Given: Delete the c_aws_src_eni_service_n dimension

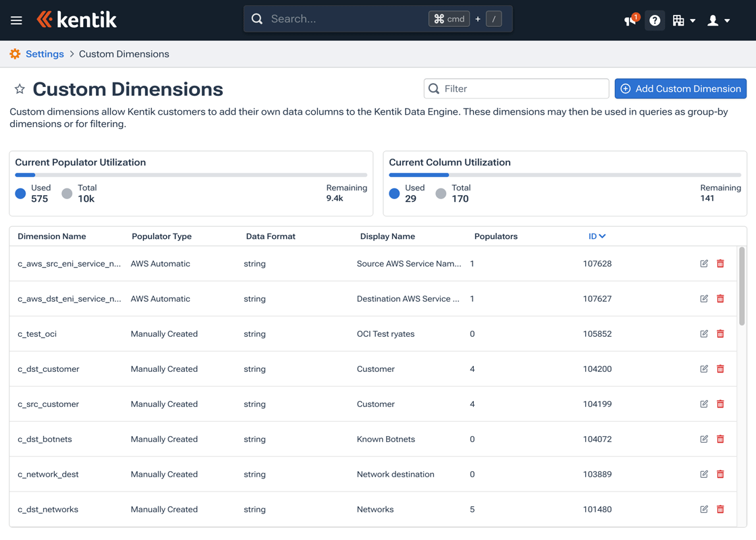Looking at the screenshot, I should pyautogui.click(x=720, y=263).
